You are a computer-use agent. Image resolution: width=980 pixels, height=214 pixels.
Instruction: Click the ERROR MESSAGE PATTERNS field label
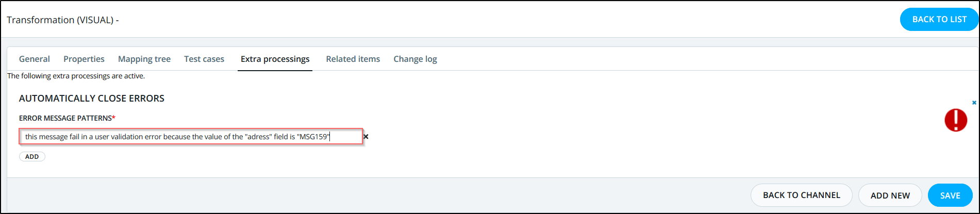tap(67, 118)
